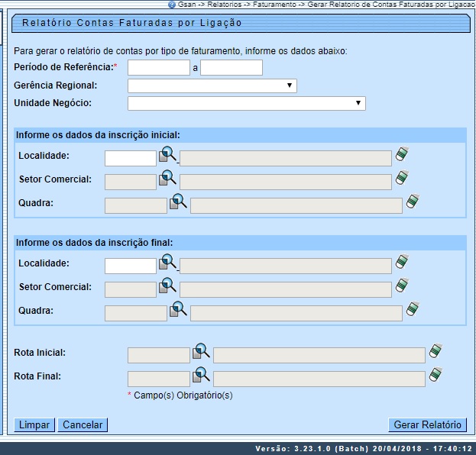Open search for final Setor Comercial

point(167,286)
